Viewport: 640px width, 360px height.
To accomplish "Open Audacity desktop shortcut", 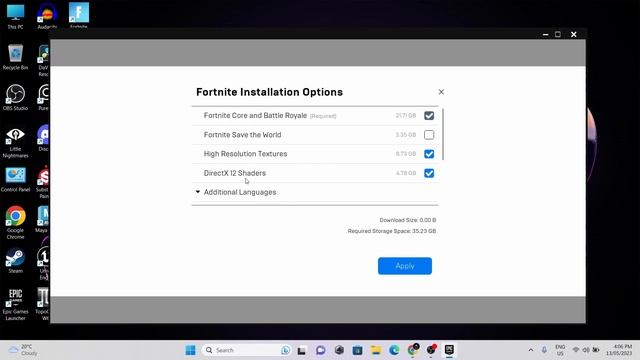I will pyautogui.click(x=47, y=16).
